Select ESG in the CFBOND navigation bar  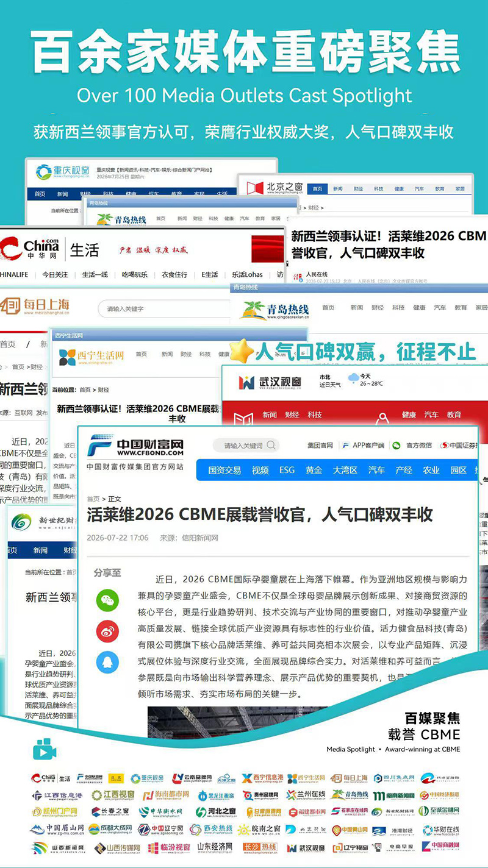[287, 470]
